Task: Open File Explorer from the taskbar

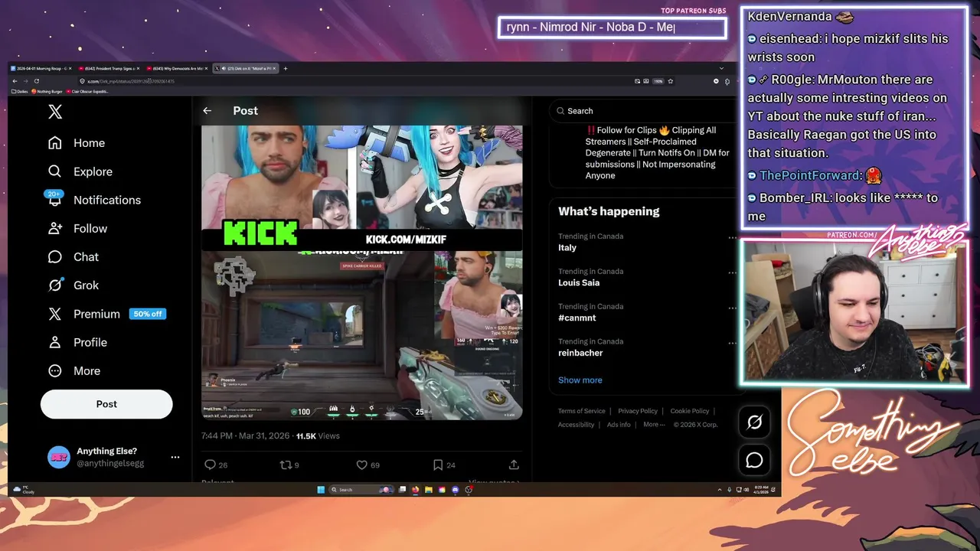Action: [x=429, y=490]
